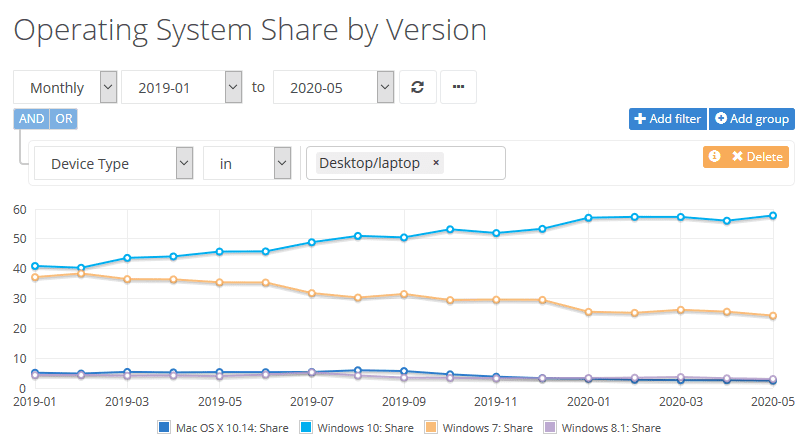
Task: Open the more options ellipsis button
Action: (x=458, y=87)
